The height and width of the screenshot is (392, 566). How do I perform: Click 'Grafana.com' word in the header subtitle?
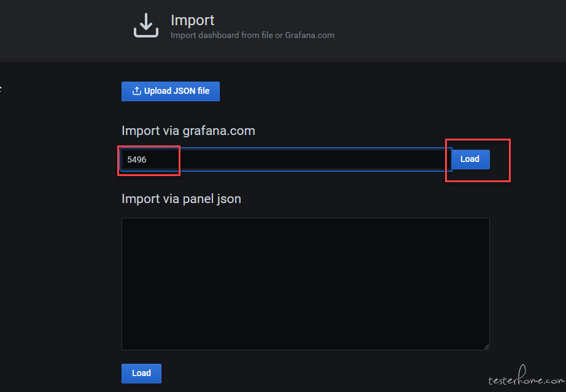coord(310,36)
